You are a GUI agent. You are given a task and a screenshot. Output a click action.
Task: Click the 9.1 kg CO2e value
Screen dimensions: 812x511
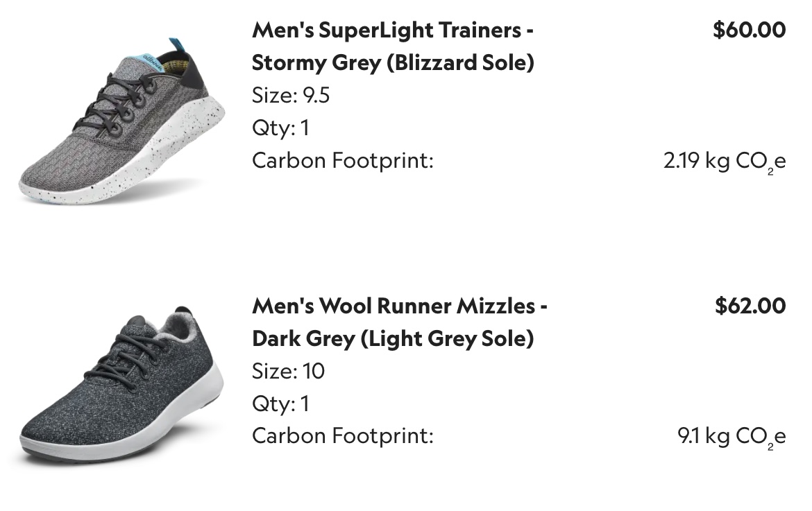[731, 437]
